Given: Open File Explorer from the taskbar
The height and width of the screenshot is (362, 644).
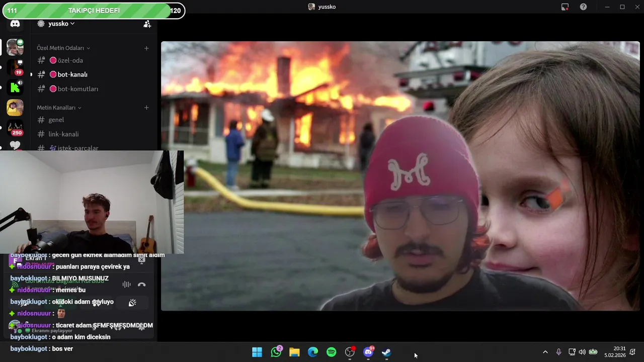Looking at the screenshot, I should (294, 352).
